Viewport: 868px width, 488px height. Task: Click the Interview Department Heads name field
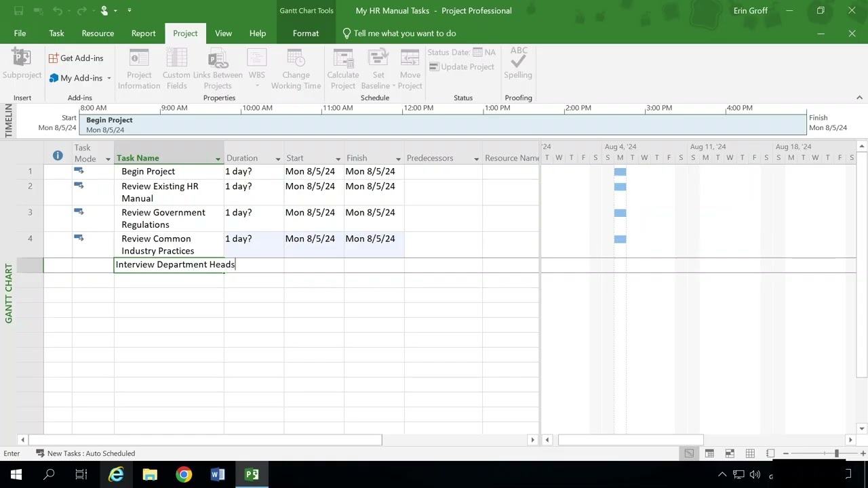pyautogui.click(x=169, y=264)
